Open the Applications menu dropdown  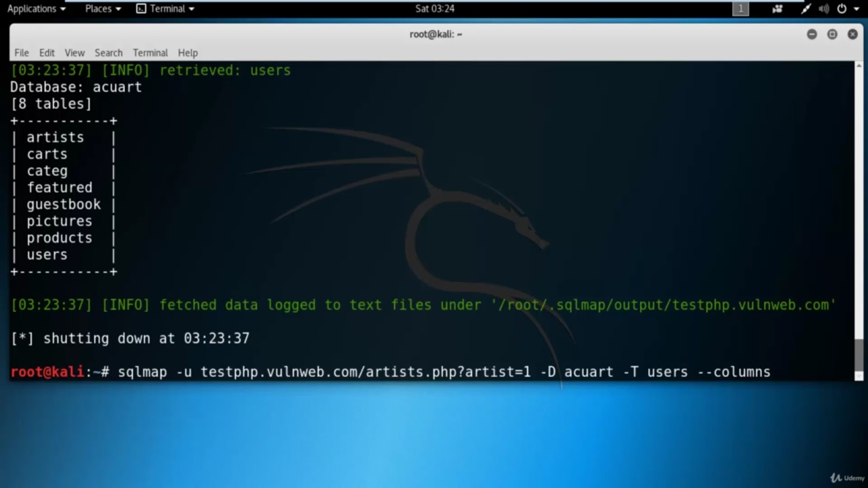point(34,8)
